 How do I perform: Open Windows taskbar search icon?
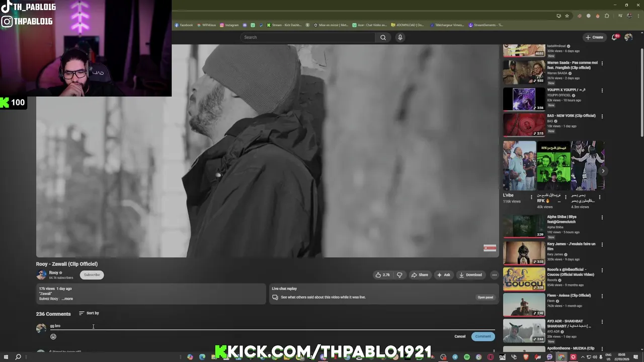point(18,357)
